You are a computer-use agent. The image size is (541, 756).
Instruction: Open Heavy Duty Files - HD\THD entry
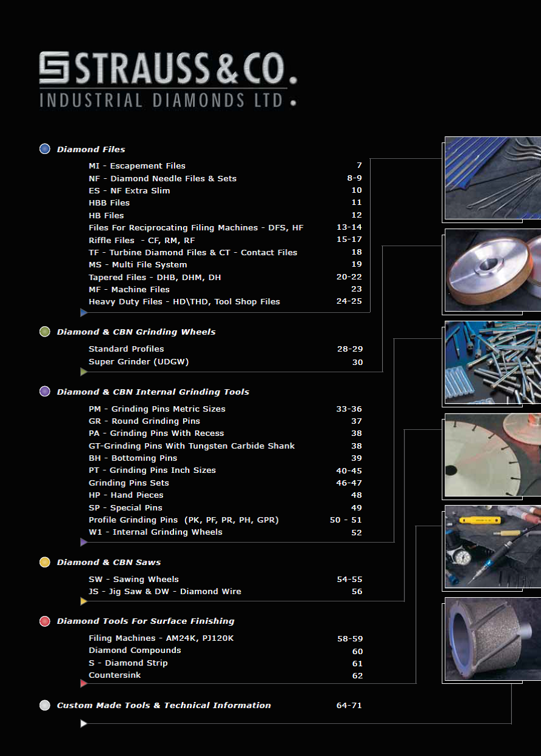coord(184,301)
